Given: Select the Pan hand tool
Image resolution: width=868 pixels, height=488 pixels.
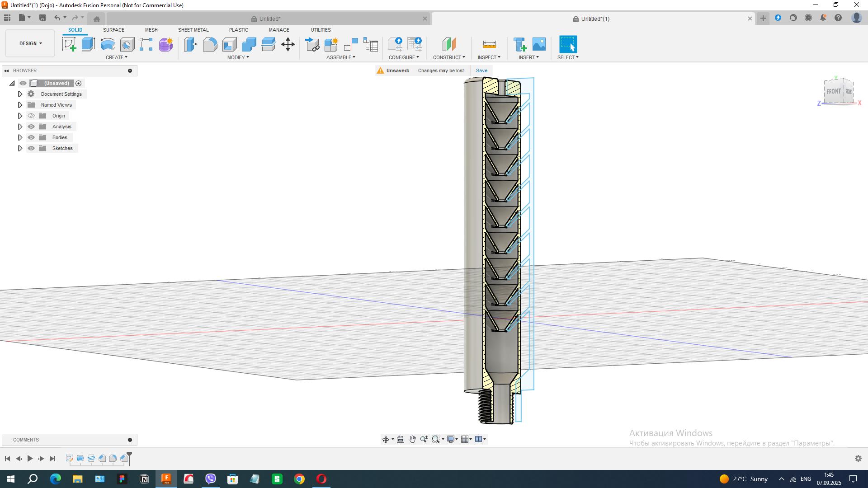Looking at the screenshot, I should click(x=412, y=439).
